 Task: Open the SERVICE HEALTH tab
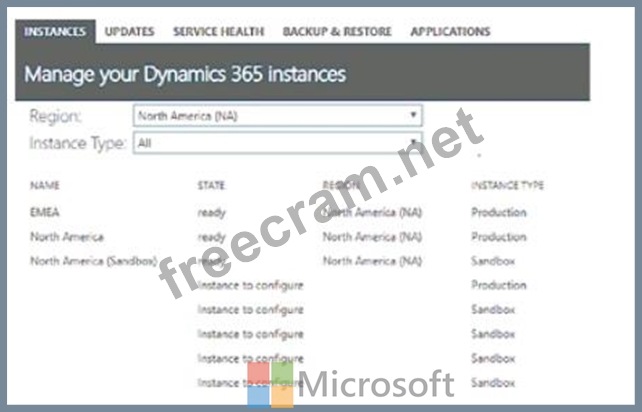click(x=218, y=32)
